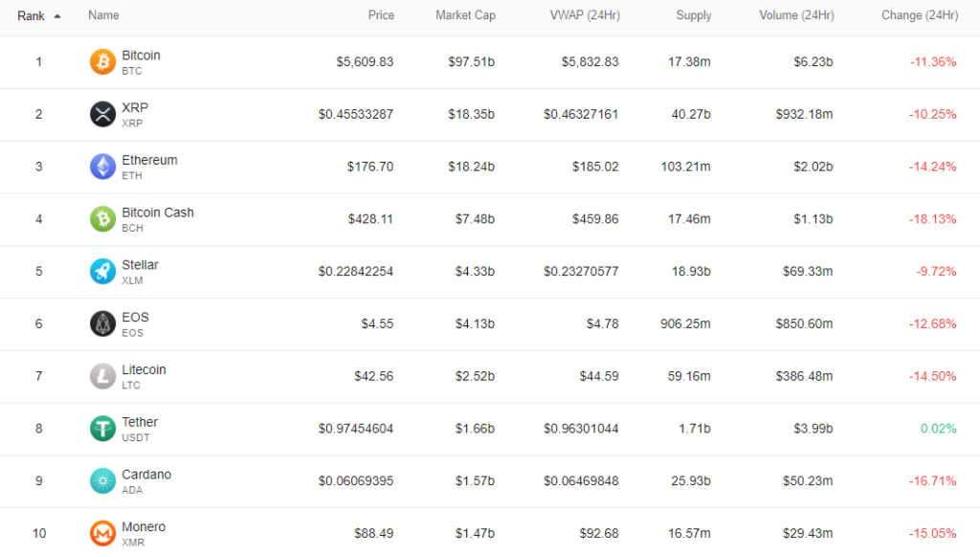Sort by the Market Cap column header

click(x=466, y=14)
